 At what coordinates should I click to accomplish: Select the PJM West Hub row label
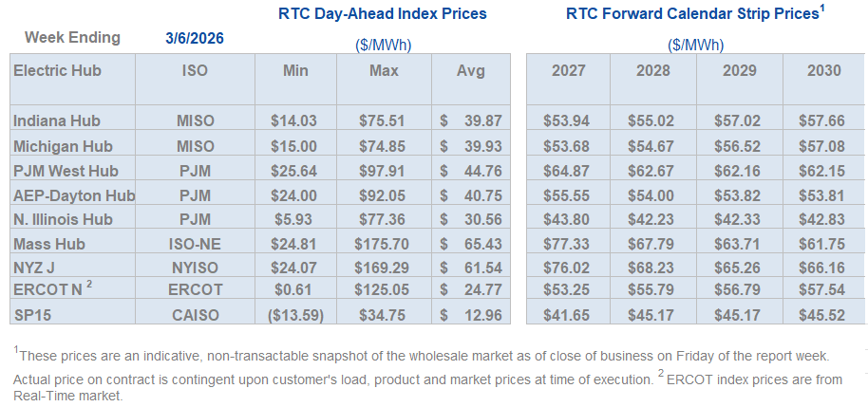(64, 171)
